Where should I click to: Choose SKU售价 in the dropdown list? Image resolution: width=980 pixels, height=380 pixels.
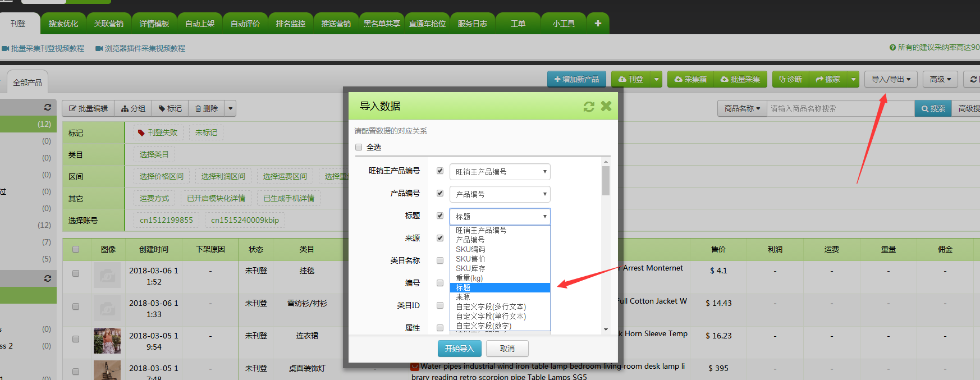pyautogui.click(x=500, y=259)
